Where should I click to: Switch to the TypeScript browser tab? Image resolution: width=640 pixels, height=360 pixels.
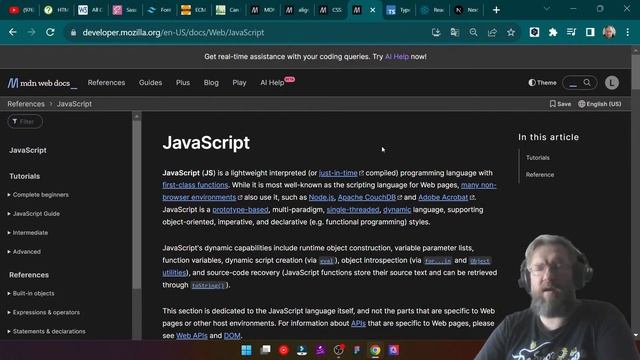398,10
